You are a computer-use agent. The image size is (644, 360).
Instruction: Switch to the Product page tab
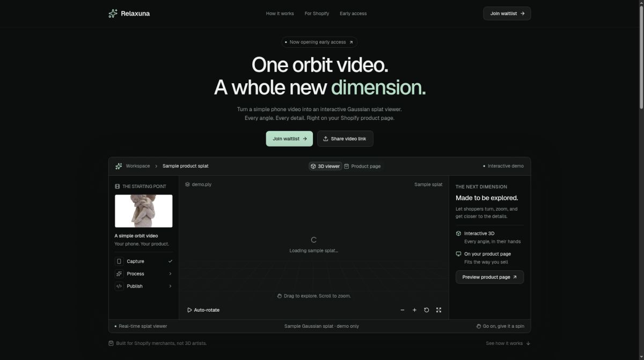[362, 166]
